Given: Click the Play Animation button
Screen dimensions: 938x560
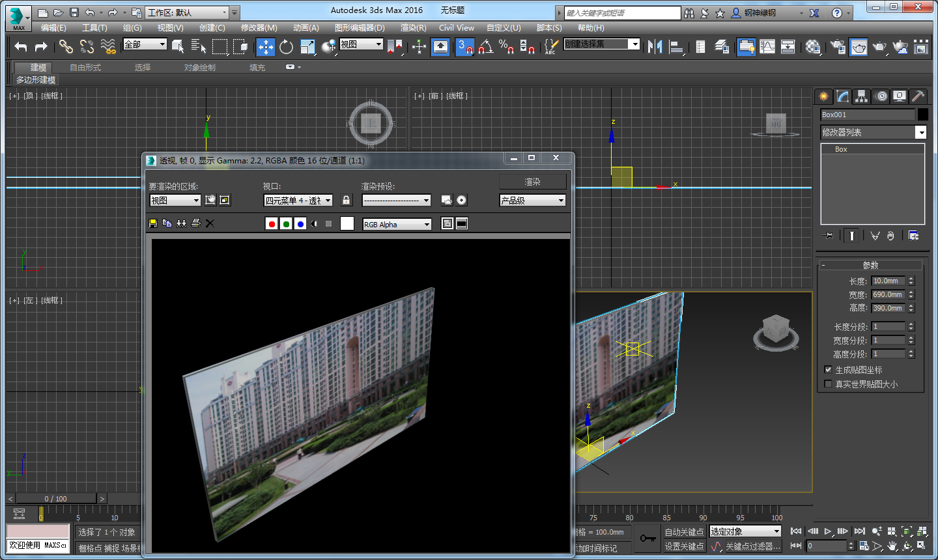Looking at the screenshot, I should (828, 531).
